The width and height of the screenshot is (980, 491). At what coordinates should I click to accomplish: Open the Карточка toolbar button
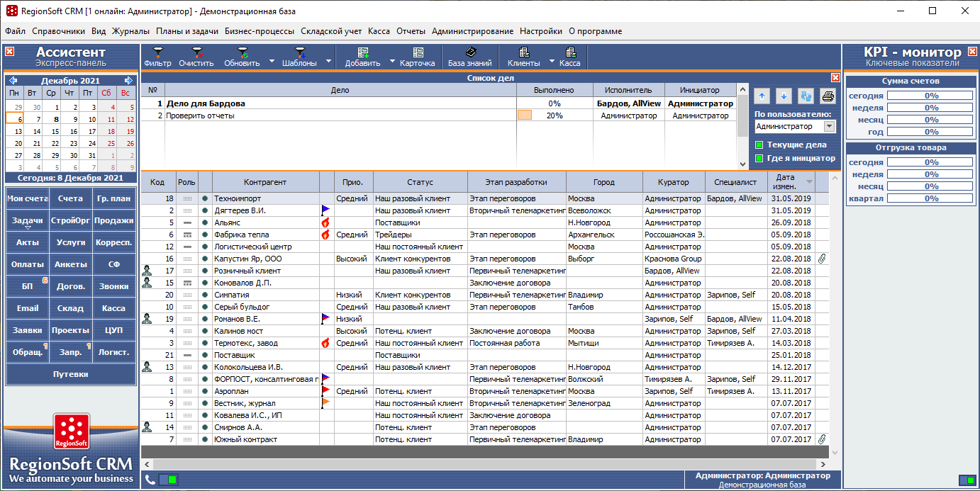(x=418, y=57)
